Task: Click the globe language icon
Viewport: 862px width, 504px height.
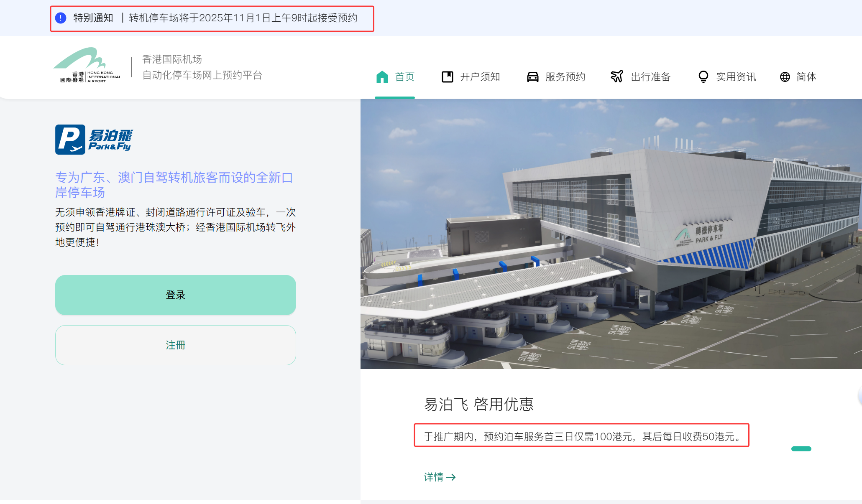Action: pos(785,77)
